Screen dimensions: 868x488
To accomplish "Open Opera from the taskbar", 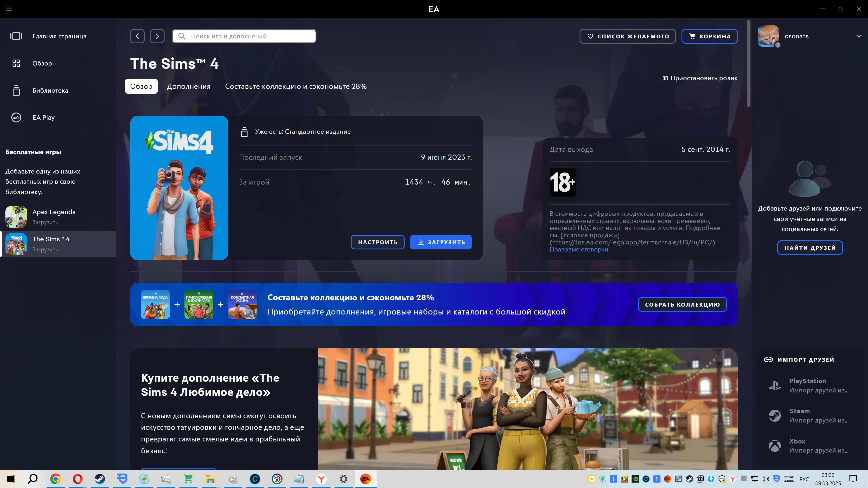I will (78, 479).
